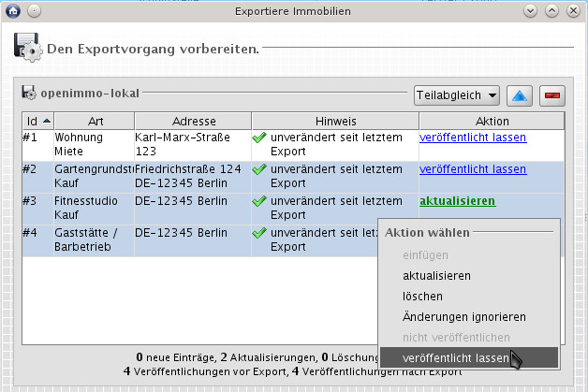Image resolution: width=588 pixels, height=392 pixels.
Task: Click the export disk icon in header
Action: [x=26, y=47]
